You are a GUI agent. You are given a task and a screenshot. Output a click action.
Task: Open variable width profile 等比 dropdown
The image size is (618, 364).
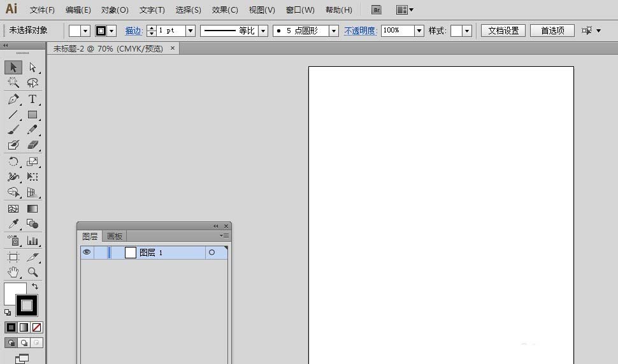(263, 31)
